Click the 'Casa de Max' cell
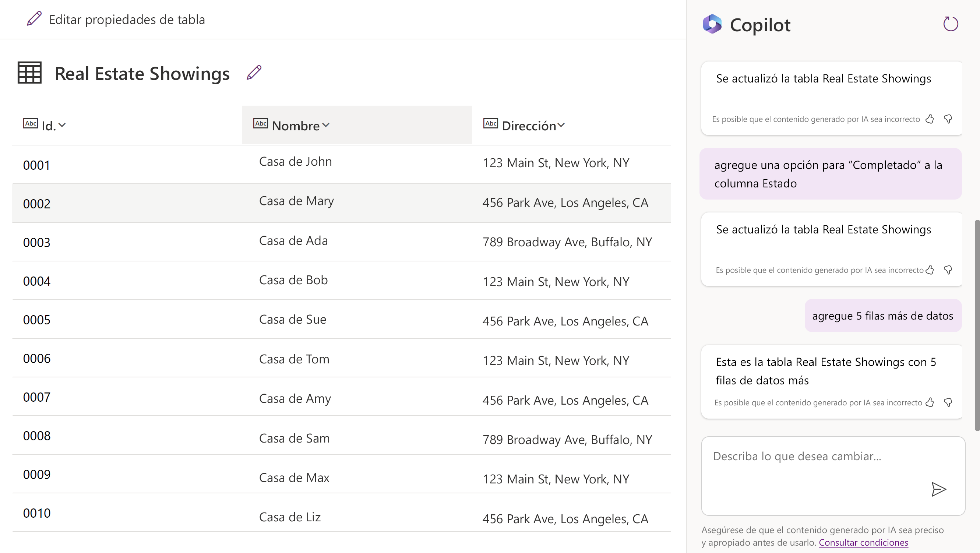The height and width of the screenshot is (553, 980). (294, 478)
